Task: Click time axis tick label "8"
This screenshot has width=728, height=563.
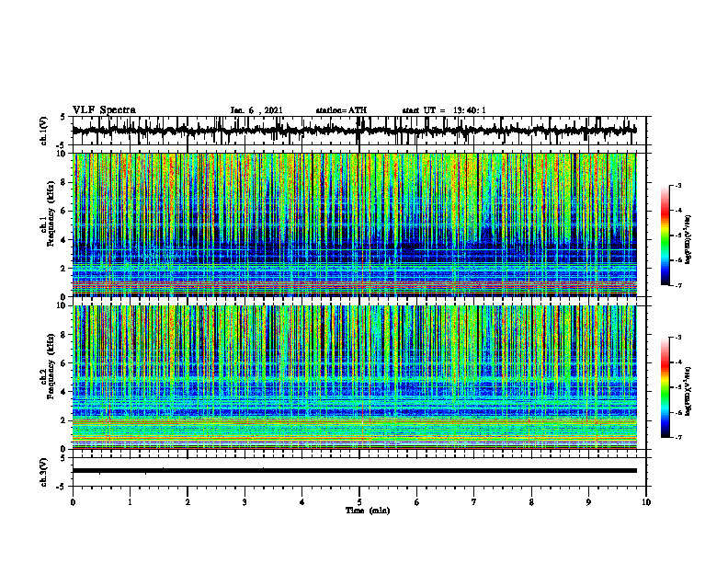Action: click(x=531, y=502)
